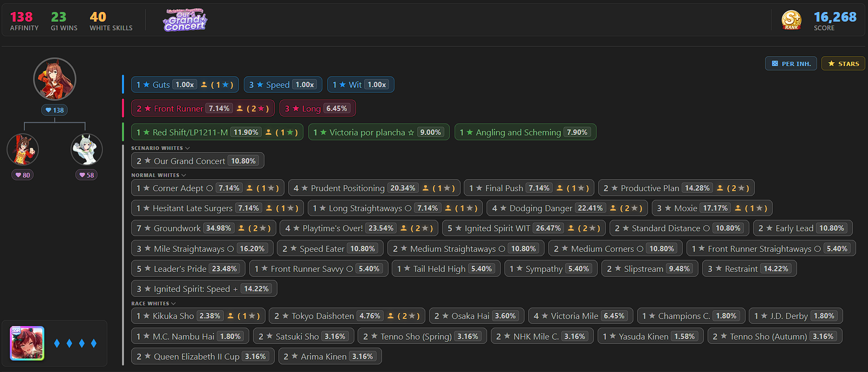Select the right parent portrait with 58 affinity

click(x=87, y=149)
